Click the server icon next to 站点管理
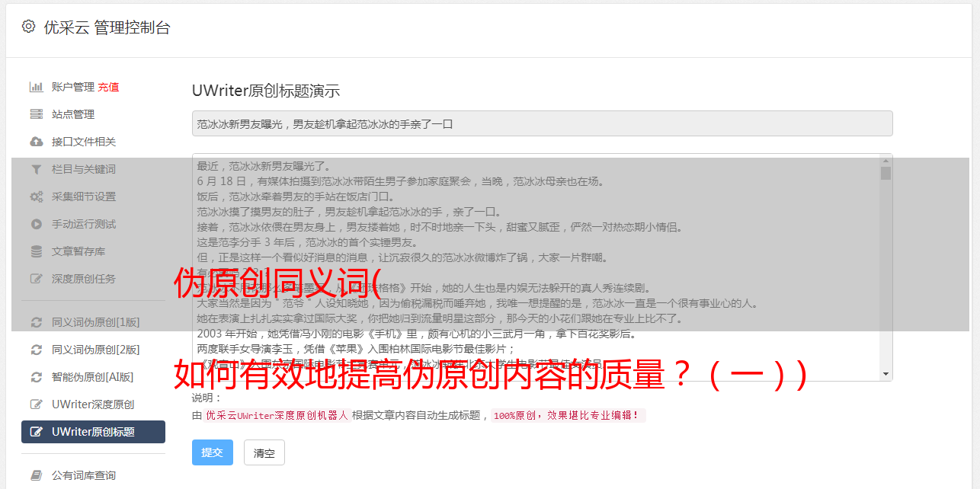 [x=36, y=114]
